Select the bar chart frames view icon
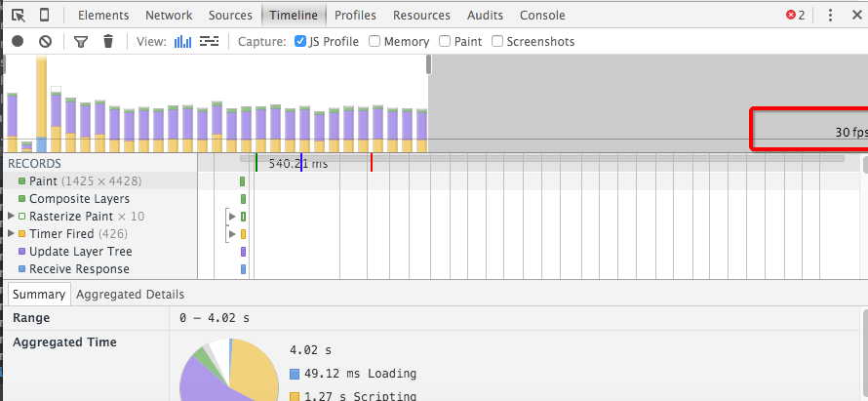This screenshot has height=401, width=868. point(182,42)
